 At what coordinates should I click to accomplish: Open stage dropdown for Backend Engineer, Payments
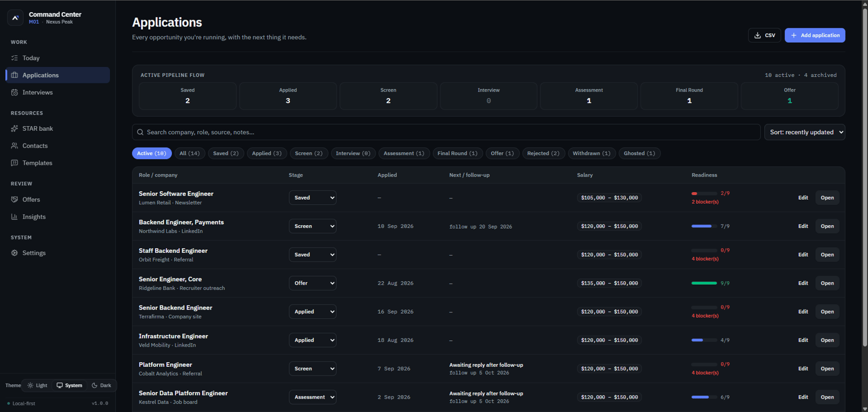312,226
